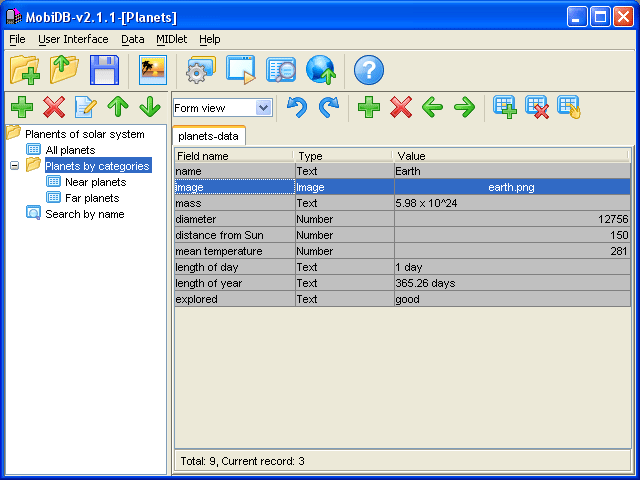
Task: Open the User Interface menu
Action: coord(73,39)
